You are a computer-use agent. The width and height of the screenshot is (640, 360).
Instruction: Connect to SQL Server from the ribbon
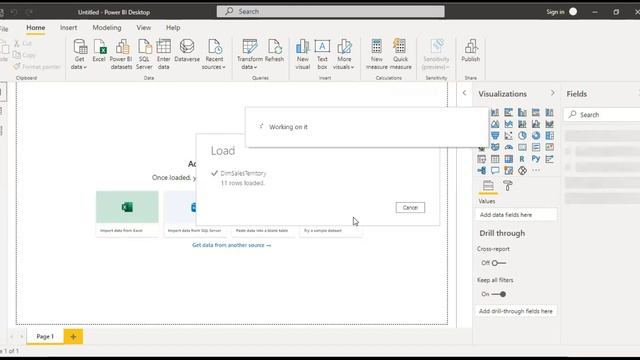(x=144, y=54)
